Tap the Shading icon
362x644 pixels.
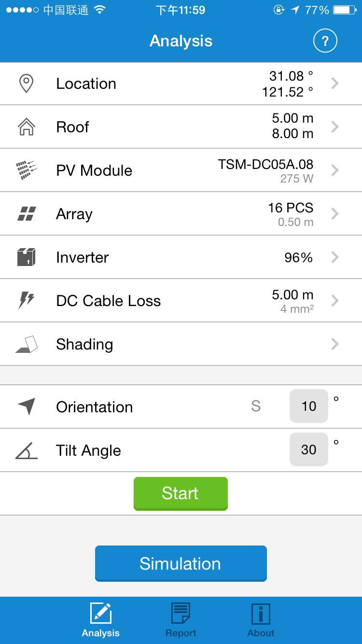click(27, 344)
